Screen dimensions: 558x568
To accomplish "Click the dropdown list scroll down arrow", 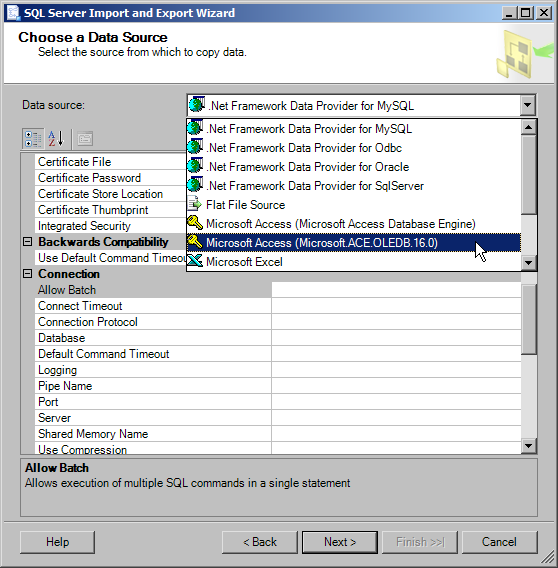I will pos(529,263).
